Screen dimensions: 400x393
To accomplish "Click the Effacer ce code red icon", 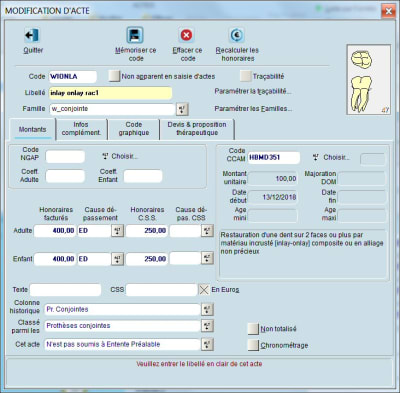I will (x=186, y=35).
